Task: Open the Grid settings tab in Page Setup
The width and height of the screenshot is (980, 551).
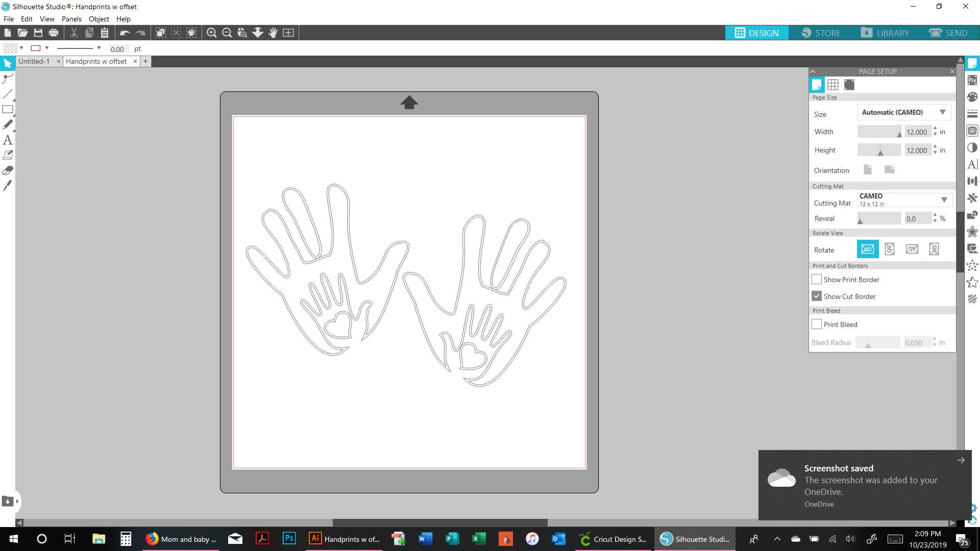Action: (x=833, y=85)
